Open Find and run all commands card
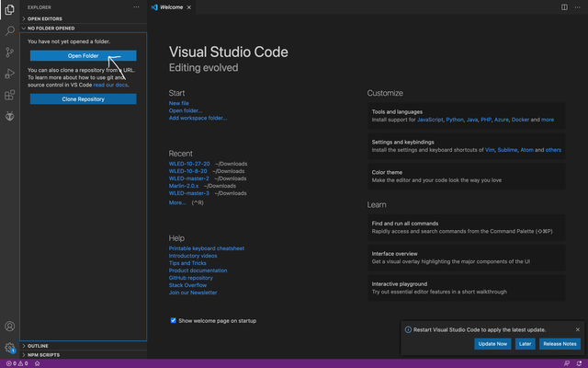Viewport: 588px width, 368px height. pos(467,227)
